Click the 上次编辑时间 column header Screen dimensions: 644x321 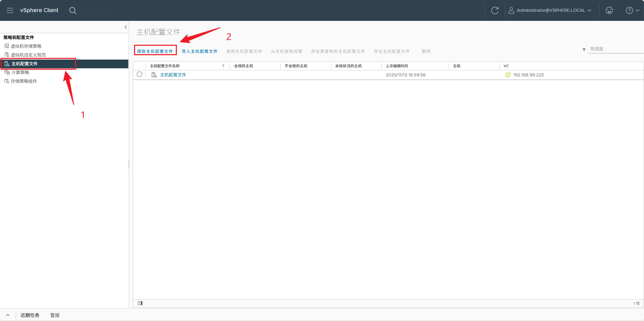397,66
